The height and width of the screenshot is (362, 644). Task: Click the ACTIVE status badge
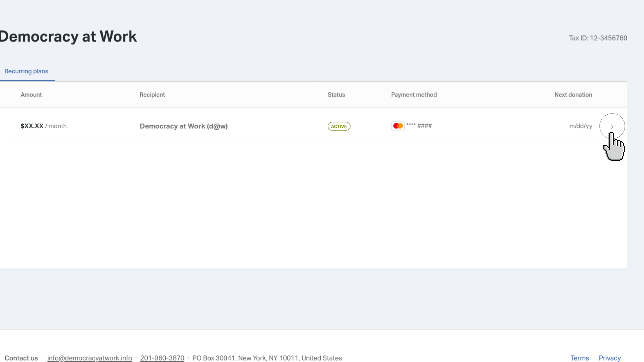pos(339,126)
